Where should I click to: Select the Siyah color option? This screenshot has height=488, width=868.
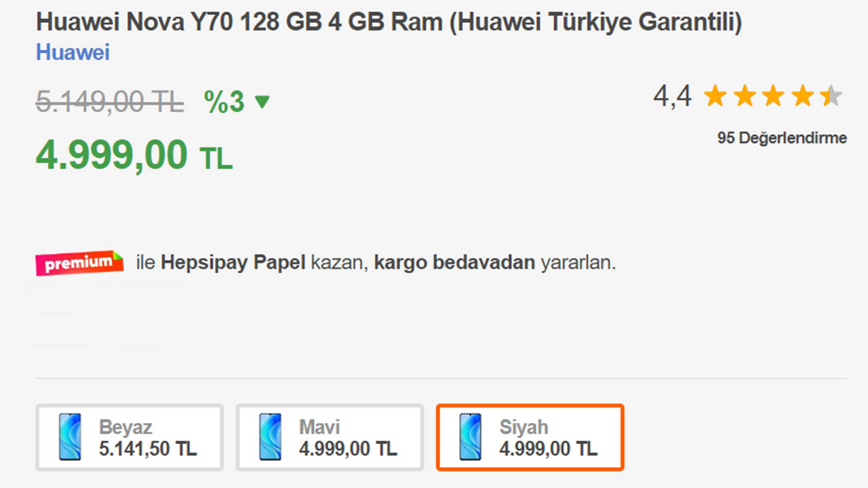pyautogui.click(x=530, y=436)
